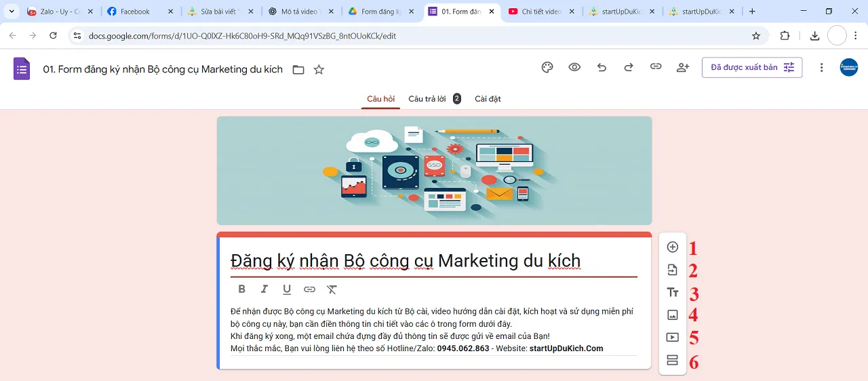The image size is (868, 381).
Task: Star this form
Action: tap(319, 69)
